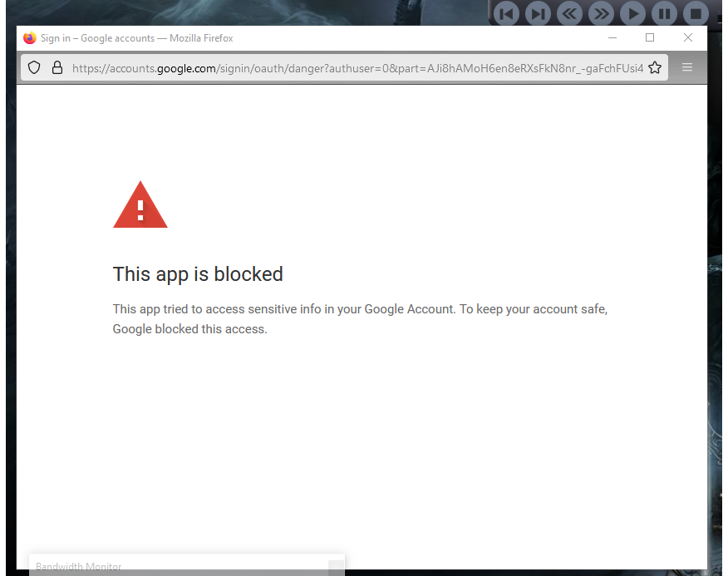This screenshot has height=576, width=728.
Task: Click the red warning triangle icon
Action: [x=140, y=205]
